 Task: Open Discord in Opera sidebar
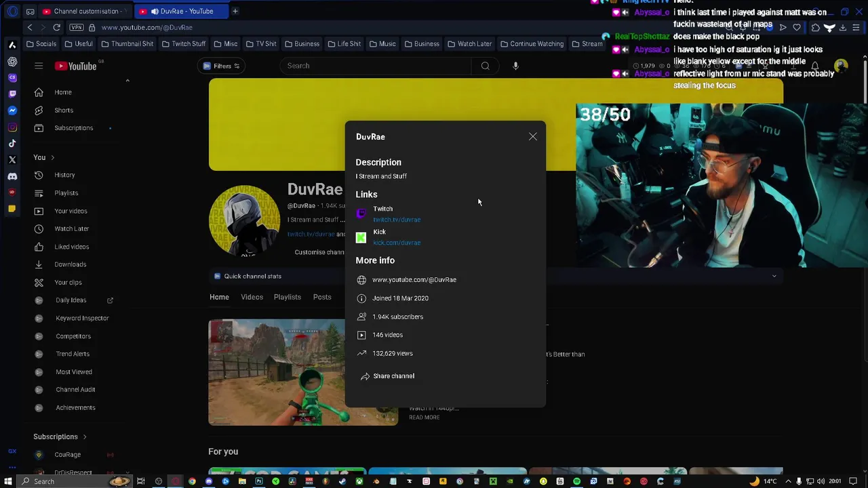pos(12,176)
